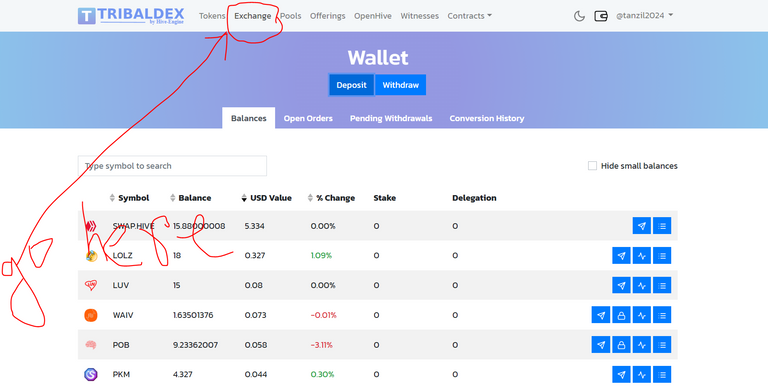The height and width of the screenshot is (389, 768).
Task: Open the Offerings page
Action: click(x=327, y=16)
